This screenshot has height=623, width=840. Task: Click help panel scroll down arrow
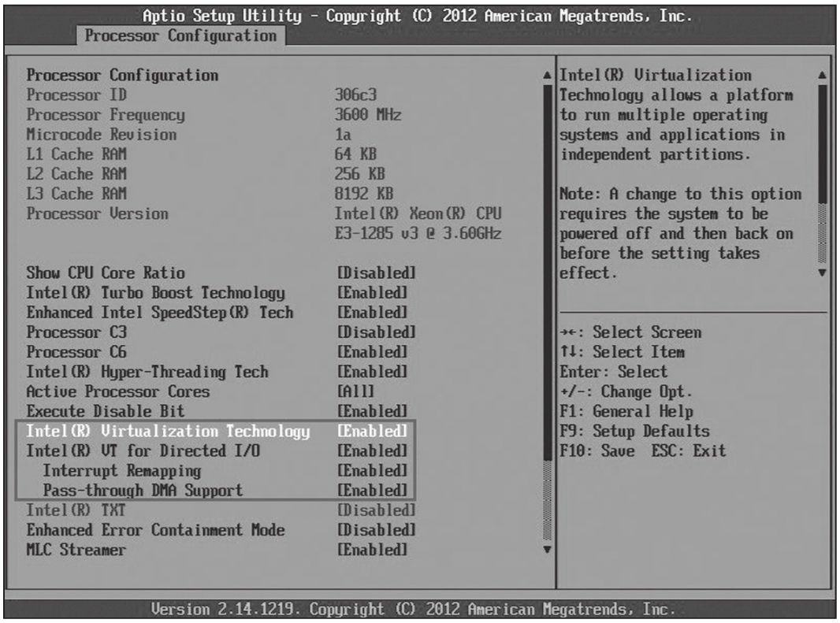(x=823, y=273)
